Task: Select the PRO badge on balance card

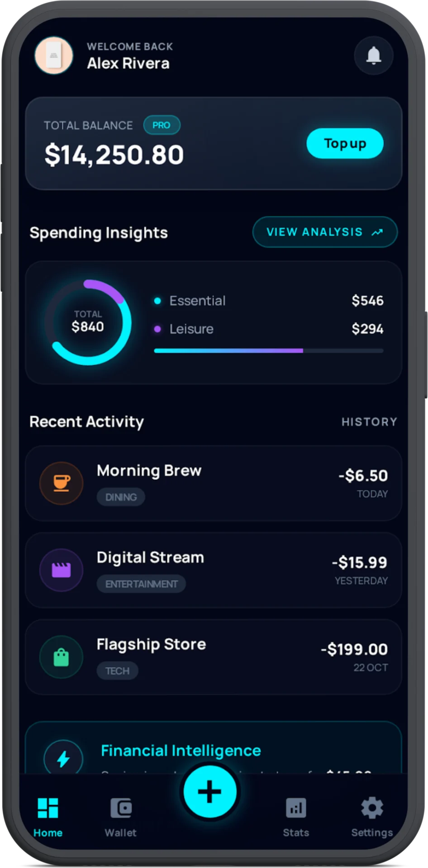Action: coord(162,125)
